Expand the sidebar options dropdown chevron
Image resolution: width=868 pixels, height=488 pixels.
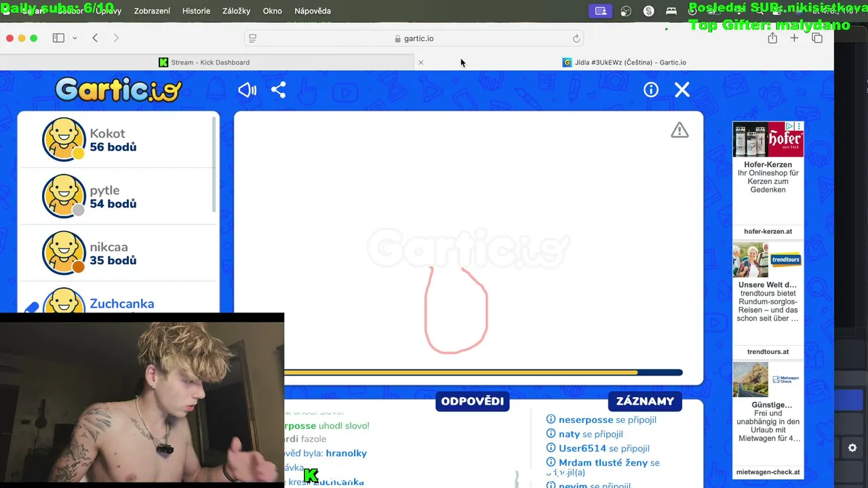pyautogui.click(x=75, y=39)
